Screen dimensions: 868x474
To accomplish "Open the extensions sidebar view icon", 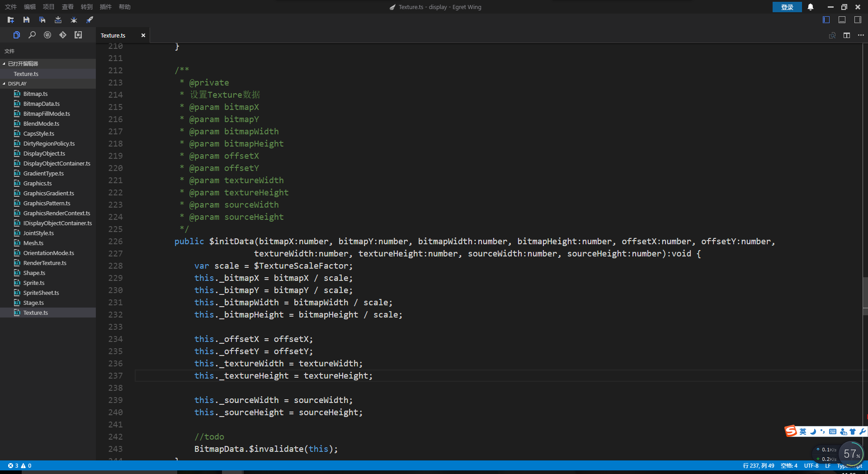I will [78, 35].
